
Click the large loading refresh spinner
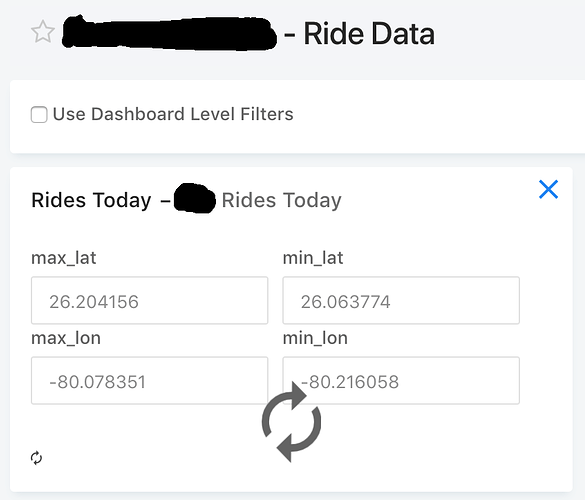291,422
